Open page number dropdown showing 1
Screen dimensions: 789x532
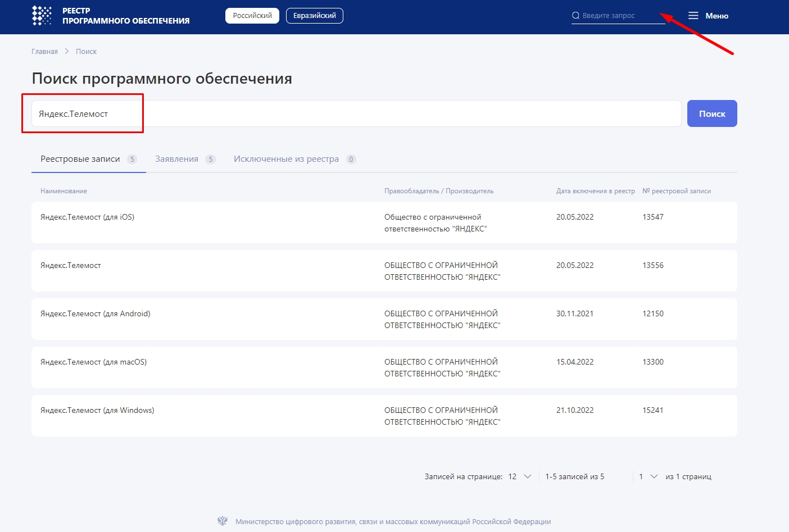pyautogui.click(x=649, y=476)
